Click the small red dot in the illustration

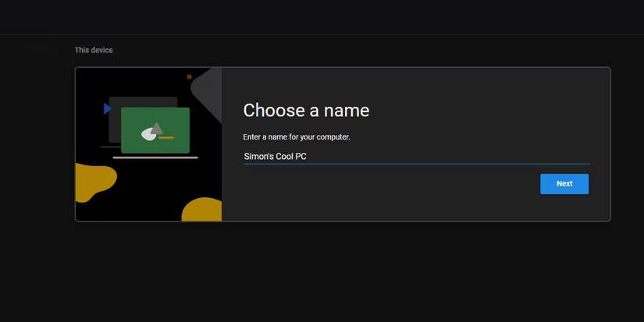tap(189, 77)
